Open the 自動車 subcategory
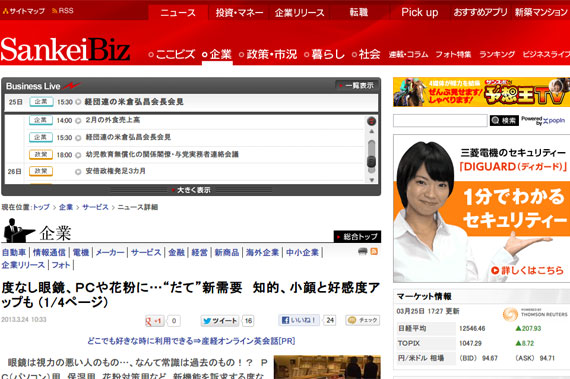The width and height of the screenshot is (570, 379). (14, 253)
